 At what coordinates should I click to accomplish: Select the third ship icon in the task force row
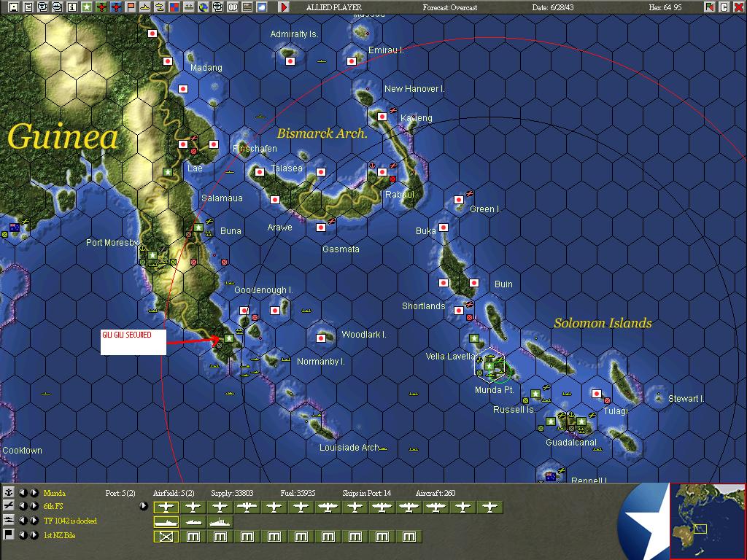click(220, 522)
